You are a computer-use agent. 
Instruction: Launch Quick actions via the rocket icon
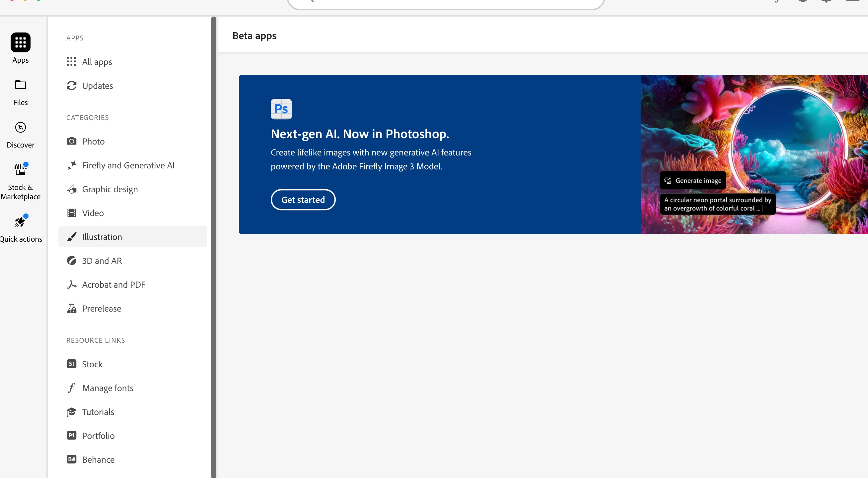pyautogui.click(x=20, y=221)
